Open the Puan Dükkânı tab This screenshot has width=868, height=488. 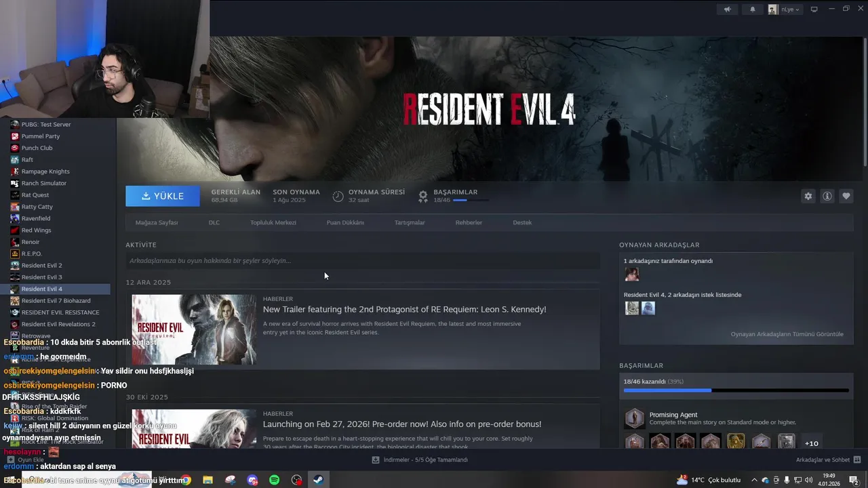[x=345, y=222]
